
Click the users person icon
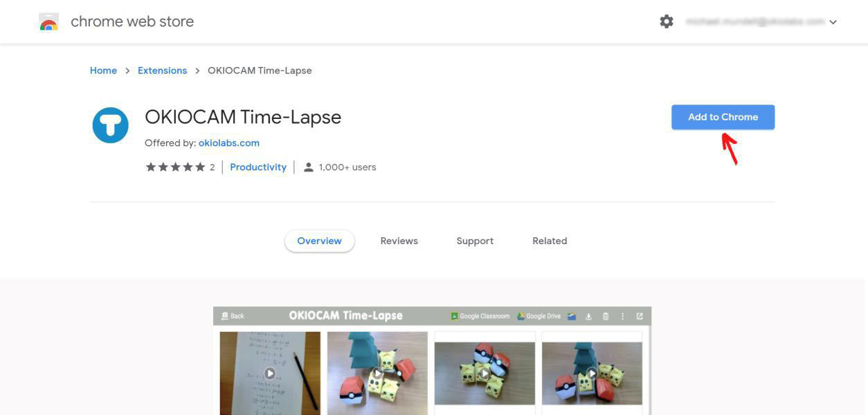pos(309,167)
